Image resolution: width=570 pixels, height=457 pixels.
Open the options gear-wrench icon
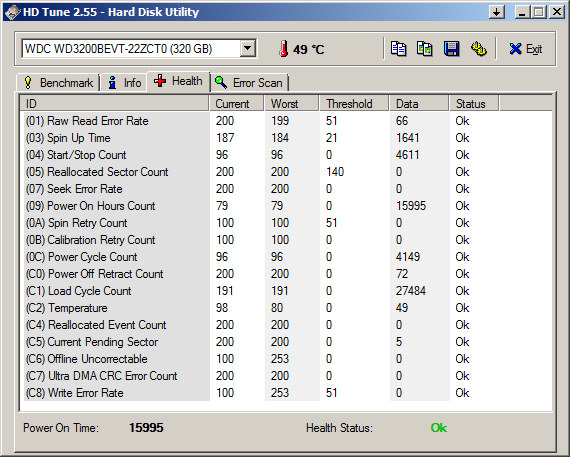[x=478, y=49]
